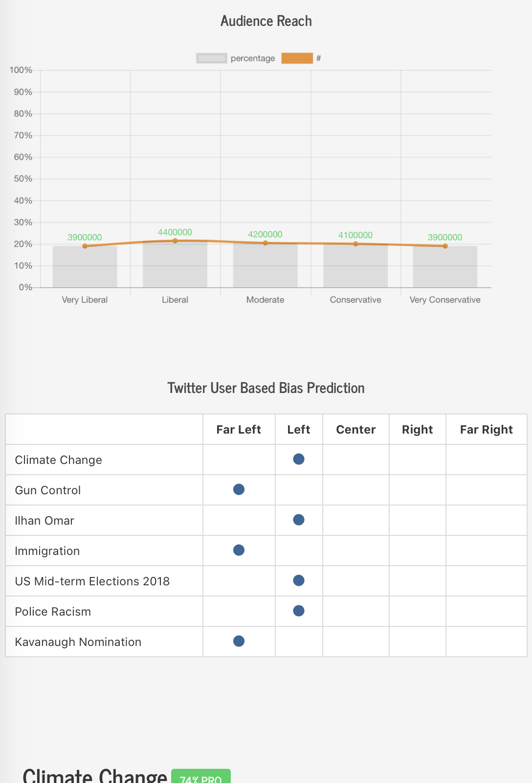Toggle the orange # legend swatch
Screen dimensions: 532x783
tap(297, 58)
